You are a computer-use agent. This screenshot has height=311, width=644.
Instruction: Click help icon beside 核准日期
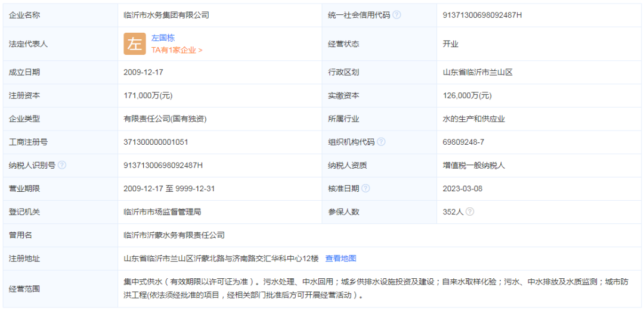click(366, 189)
